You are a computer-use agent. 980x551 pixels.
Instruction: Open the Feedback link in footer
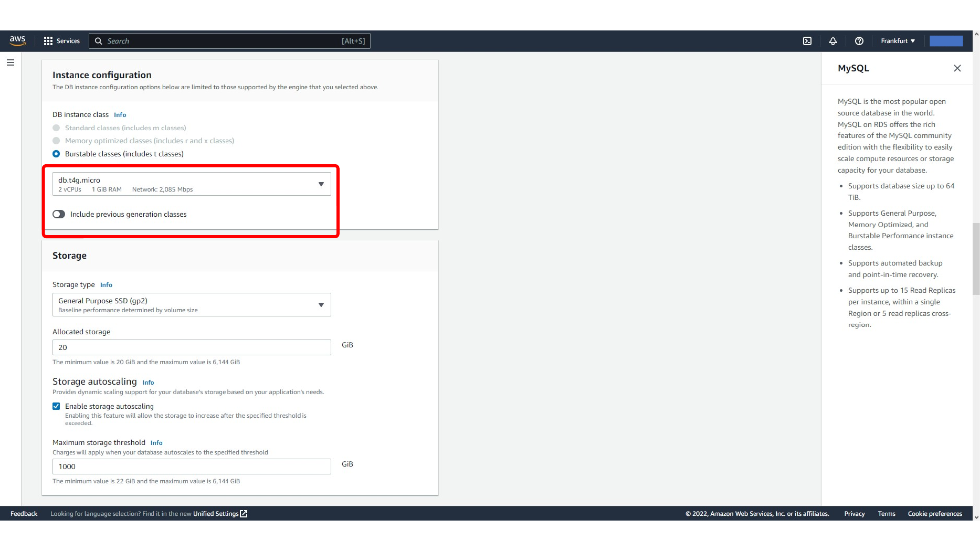[x=24, y=514]
